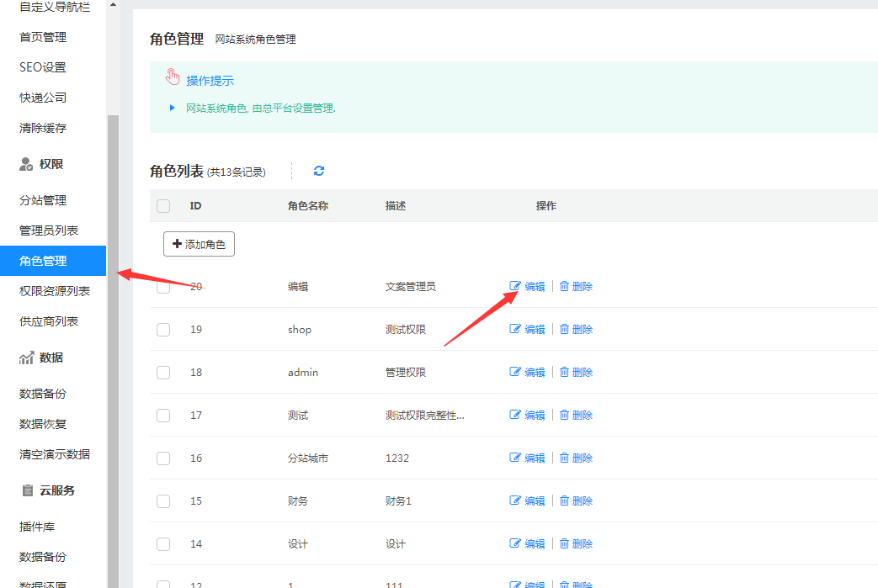The height and width of the screenshot is (588, 878).
Task: Click the edit icon for role 设计
Action: [x=515, y=544]
